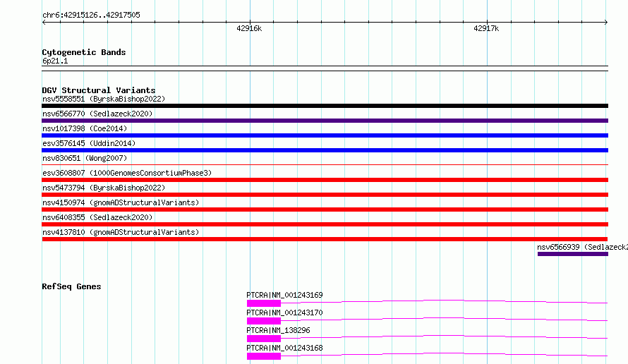
Task: Select the red esv3608807 variant bar
Action: click(325, 180)
